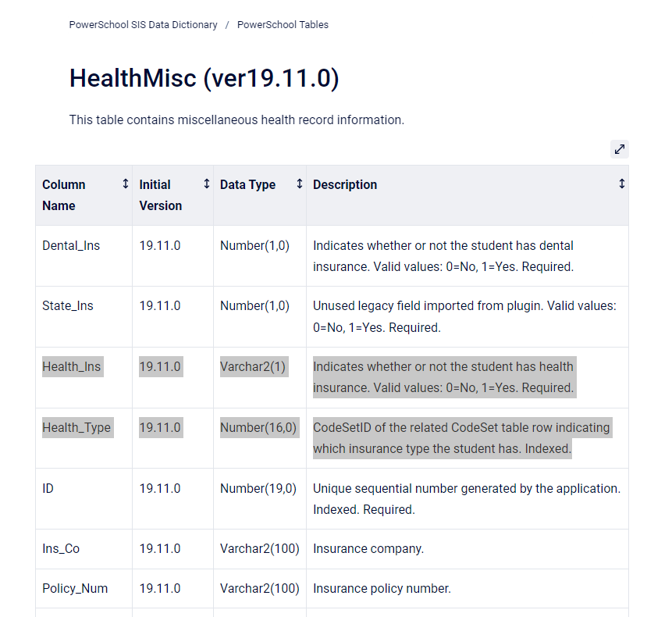The height and width of the screenshot is (617, 672).
Task: Click the miscellaneous health record intro text
Action: [x=236, y=120]
